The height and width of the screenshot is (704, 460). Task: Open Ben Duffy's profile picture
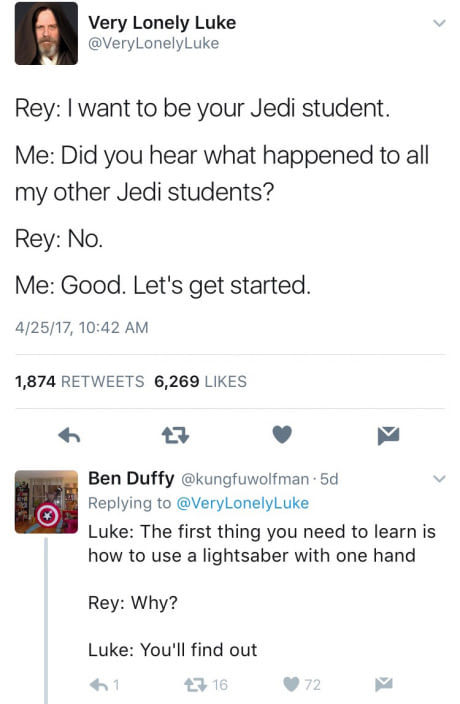pos(46,502)
